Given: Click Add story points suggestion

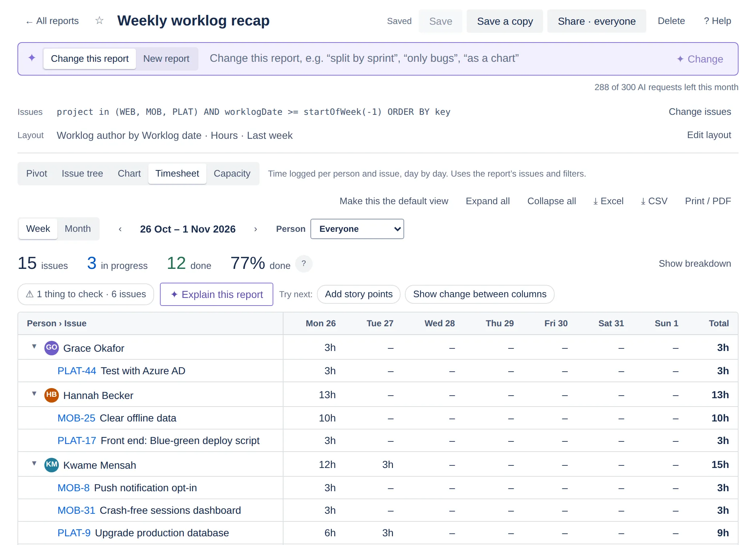Looking at the screenshot, I should pyautogui.click(x=359, y=294).
